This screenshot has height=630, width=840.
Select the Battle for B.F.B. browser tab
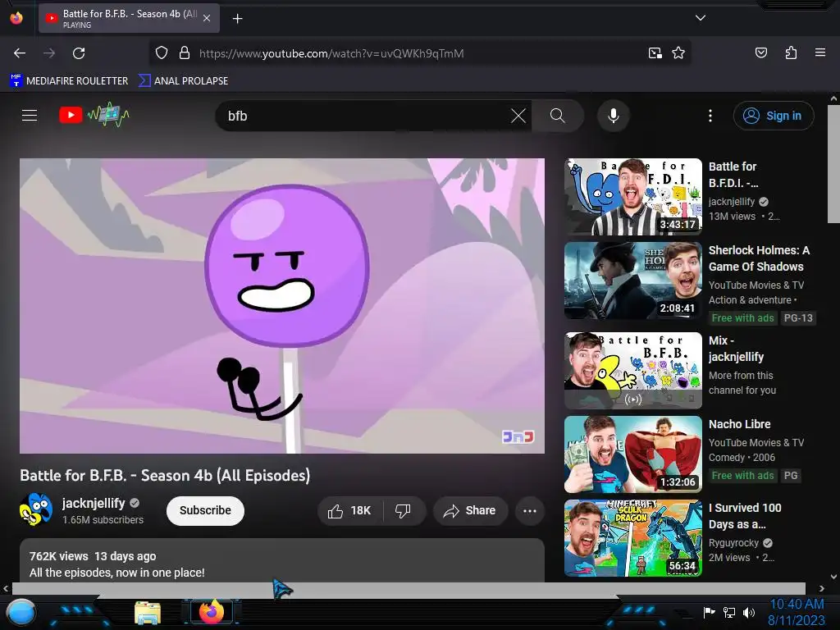[129, 18]
